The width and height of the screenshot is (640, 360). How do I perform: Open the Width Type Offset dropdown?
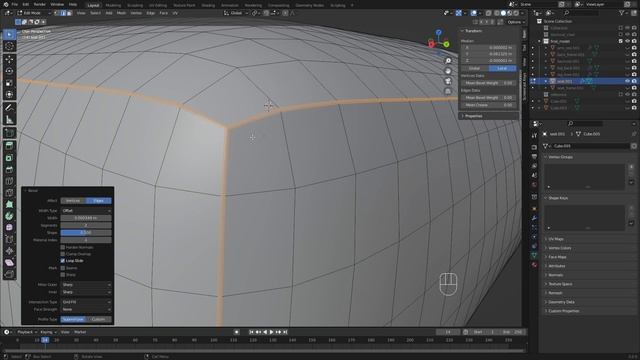tap(86, 211)
